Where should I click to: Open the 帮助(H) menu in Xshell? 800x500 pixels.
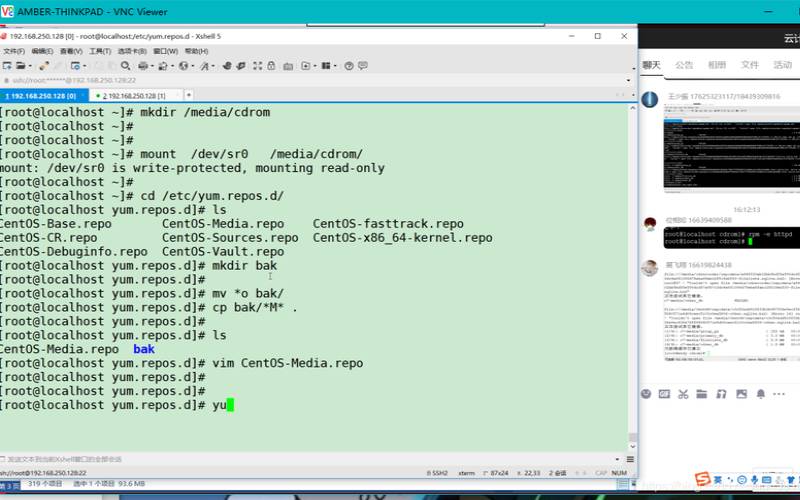pos(196,51)
